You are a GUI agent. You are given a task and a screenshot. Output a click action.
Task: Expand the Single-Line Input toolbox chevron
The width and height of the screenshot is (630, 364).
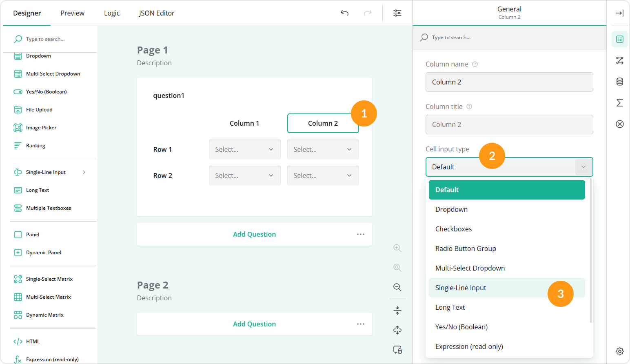coord(84,172)
